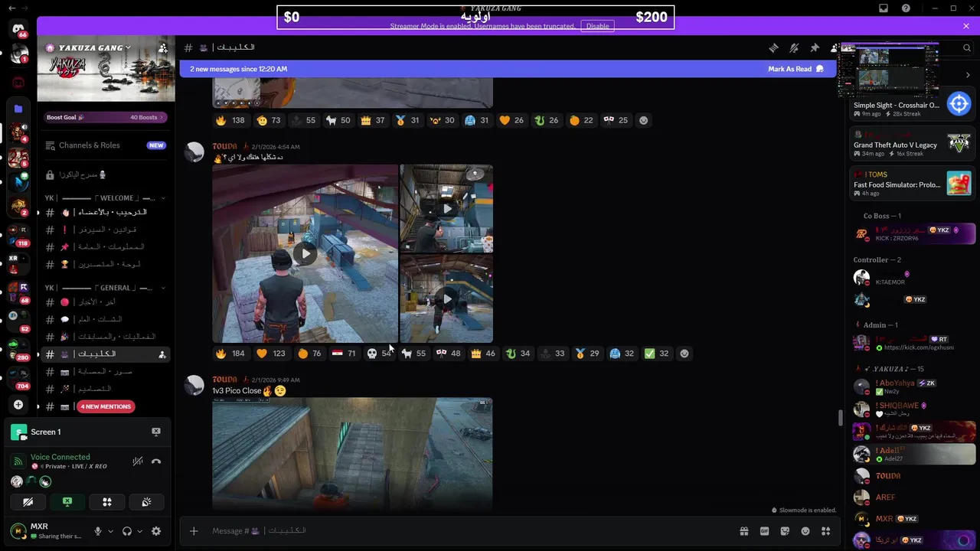Dismiss the Streamer Mode banner
Screen dimensions: 980x551
click(966, 26)
